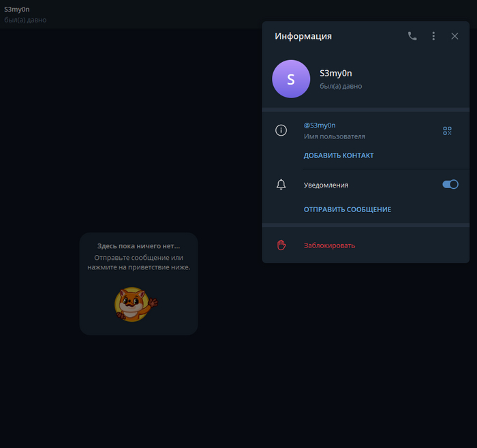Open the three-dot more options menu
Screen dimensions: 477x448
click(433, 36)
